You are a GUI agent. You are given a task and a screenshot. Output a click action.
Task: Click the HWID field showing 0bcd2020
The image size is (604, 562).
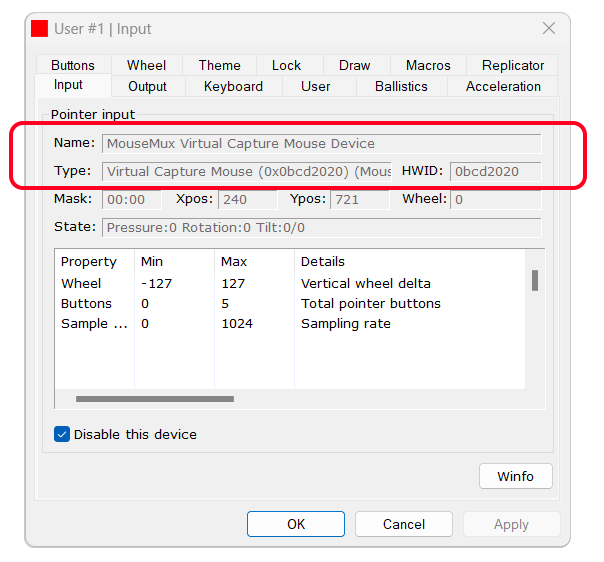[x=495, y=171]
